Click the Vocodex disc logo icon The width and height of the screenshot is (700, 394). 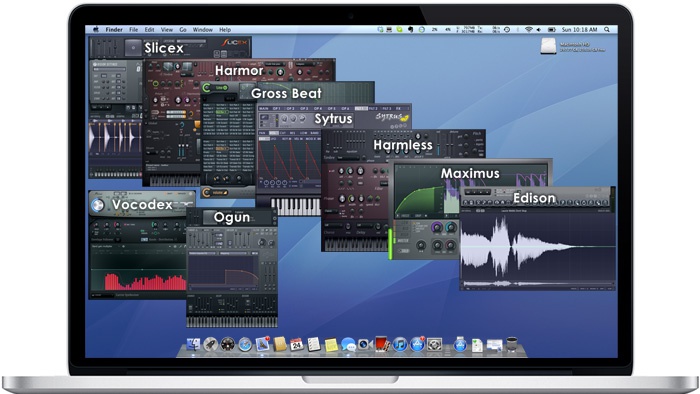[x=97, y=205]
